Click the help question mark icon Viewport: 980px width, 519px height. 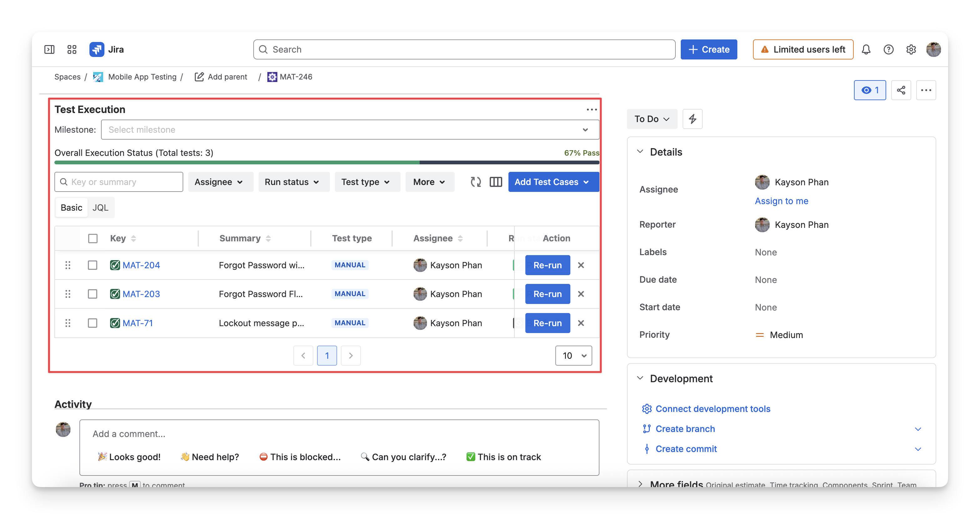point(888,49)
